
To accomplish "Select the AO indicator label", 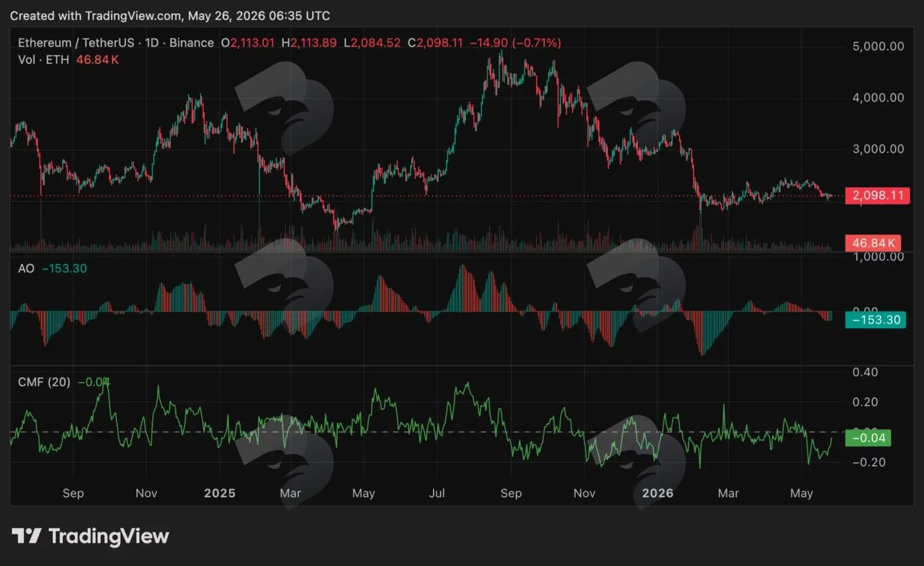I will (25, 269).
